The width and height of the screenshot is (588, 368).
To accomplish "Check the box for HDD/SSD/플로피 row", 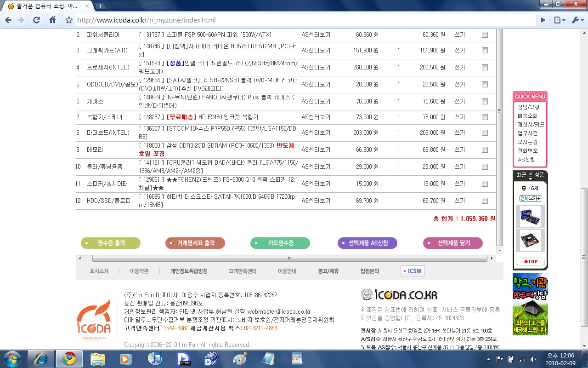I will 485,201.
